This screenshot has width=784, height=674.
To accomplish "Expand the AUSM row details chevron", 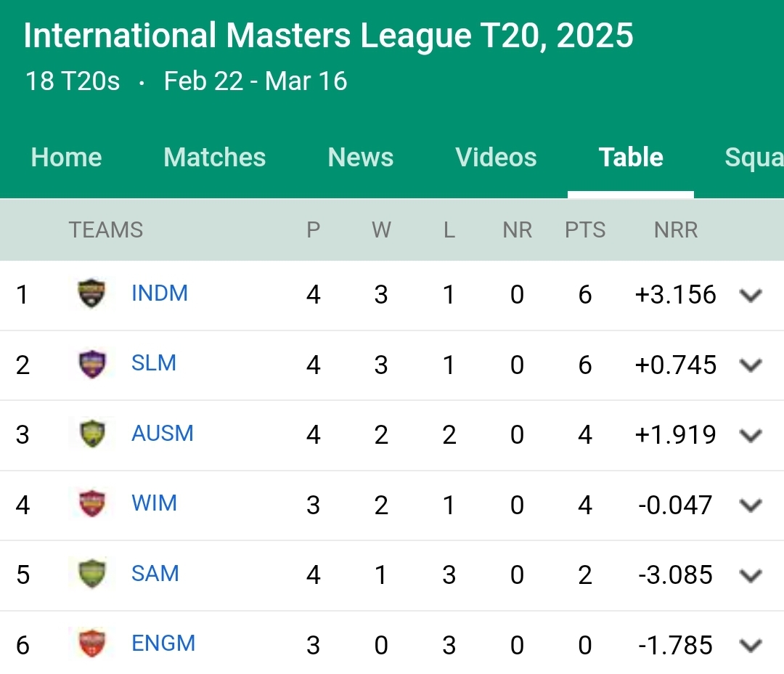I will pyautogui.click(x=751, y=435).
